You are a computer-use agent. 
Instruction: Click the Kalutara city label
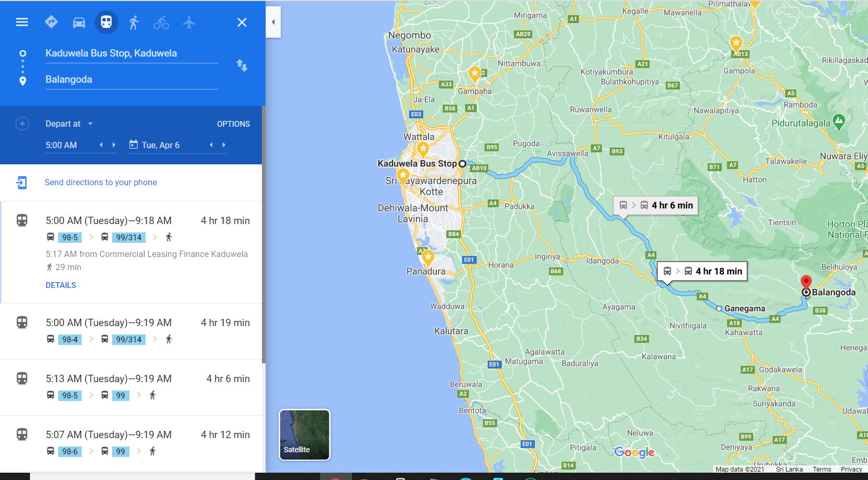(451, 331)
